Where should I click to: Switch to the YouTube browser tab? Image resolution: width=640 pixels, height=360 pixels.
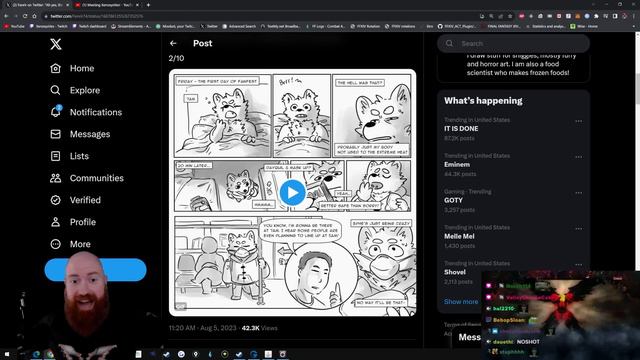point(107,5)
